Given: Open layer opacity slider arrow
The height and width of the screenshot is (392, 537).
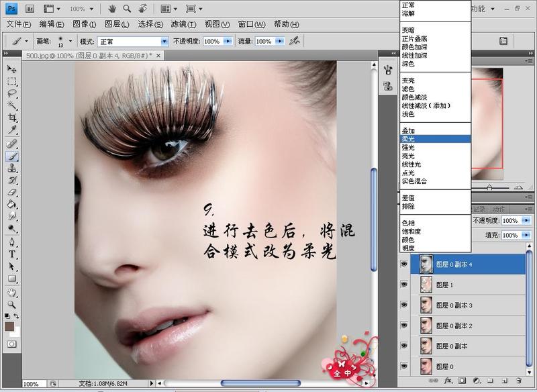Looking at the screenshot, I should pos(526,220).
